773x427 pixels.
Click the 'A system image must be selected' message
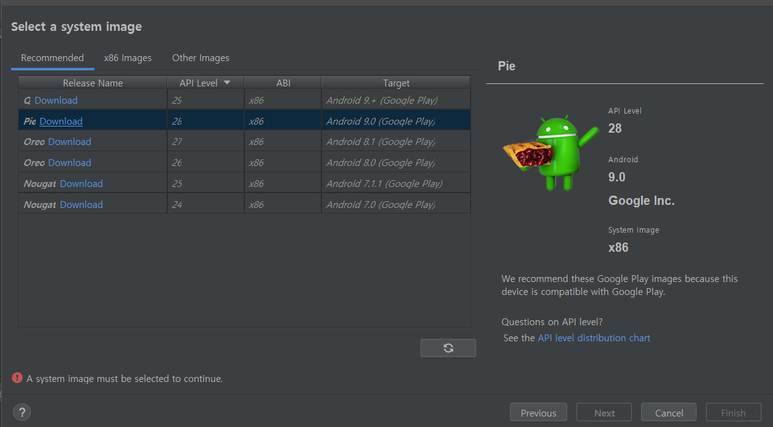coord(124,379)
